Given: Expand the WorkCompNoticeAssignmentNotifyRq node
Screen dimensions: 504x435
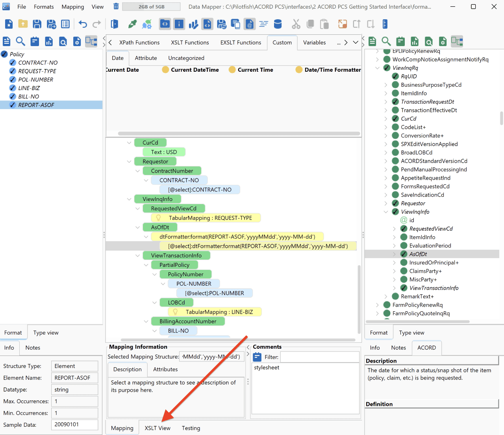Looking at the screenshot, I should pos(378,59).
